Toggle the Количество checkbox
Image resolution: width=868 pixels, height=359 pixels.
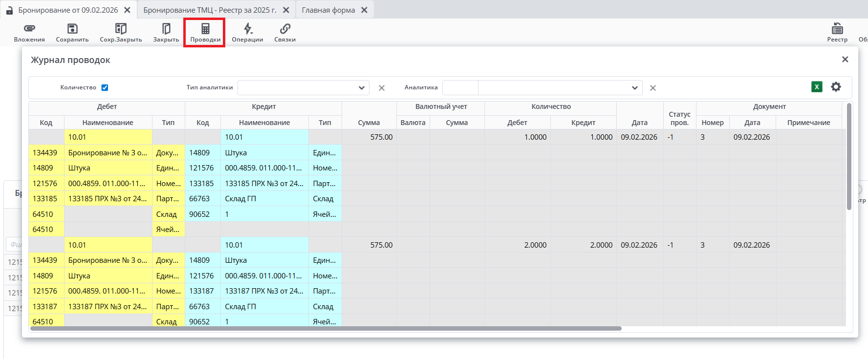(x=105, y=88)
